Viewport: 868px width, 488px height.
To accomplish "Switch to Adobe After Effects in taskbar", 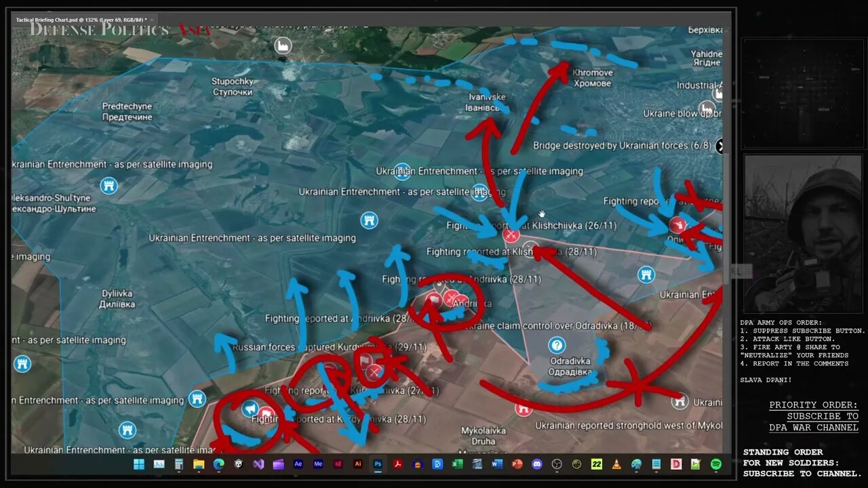I will tap(298, 464).
